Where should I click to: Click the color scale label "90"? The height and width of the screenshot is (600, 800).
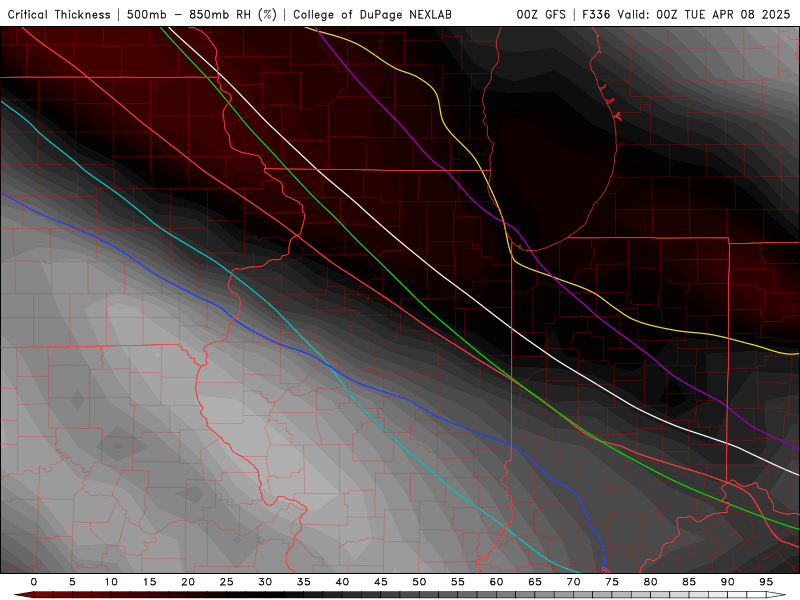728,582
